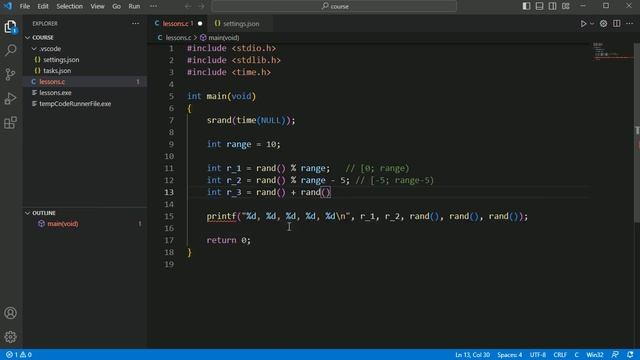
Task: Click 'int range = 10;' line
Action: (x=244, y=144)
